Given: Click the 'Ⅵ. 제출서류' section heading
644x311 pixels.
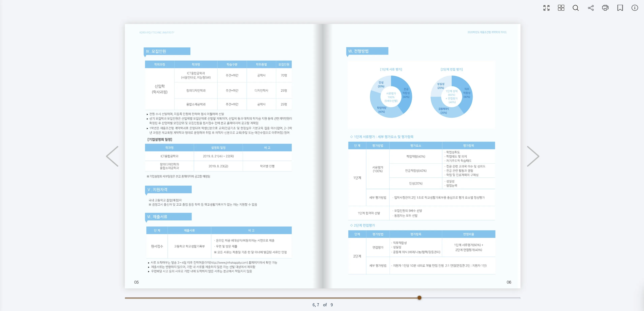Looking at the screenshot, I should click(x=168, y=217).
